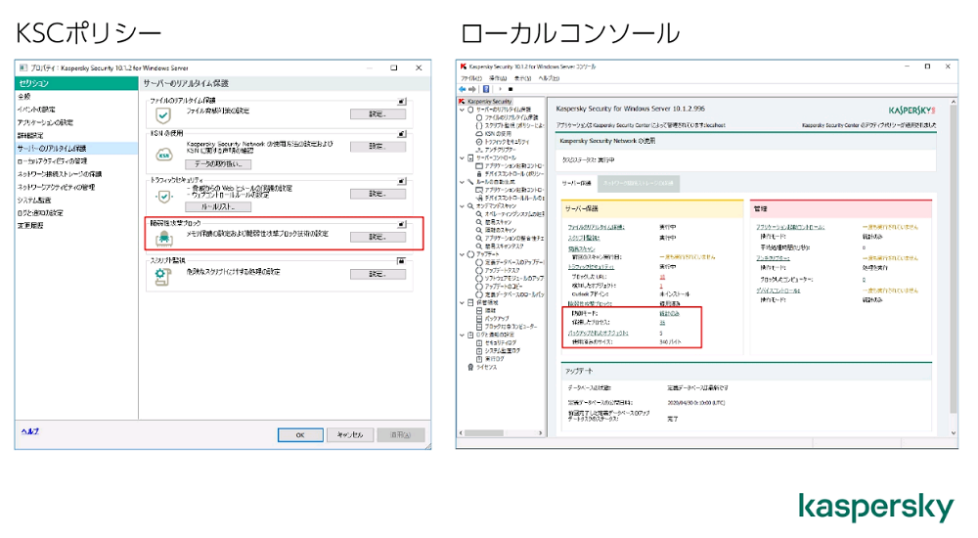Screen dimensions: 978x538
Task: Click 設定 button for スクリプト監視
Action: tap(377, 274)
